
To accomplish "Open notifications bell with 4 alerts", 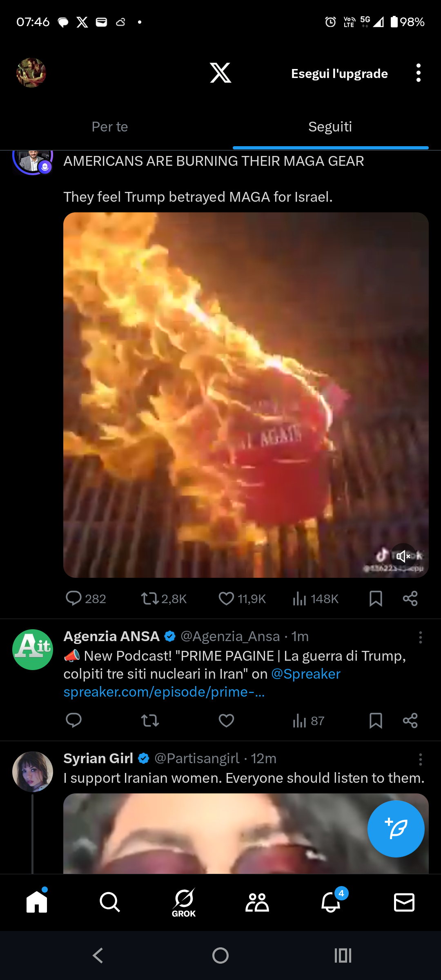I will pos(331,902).
